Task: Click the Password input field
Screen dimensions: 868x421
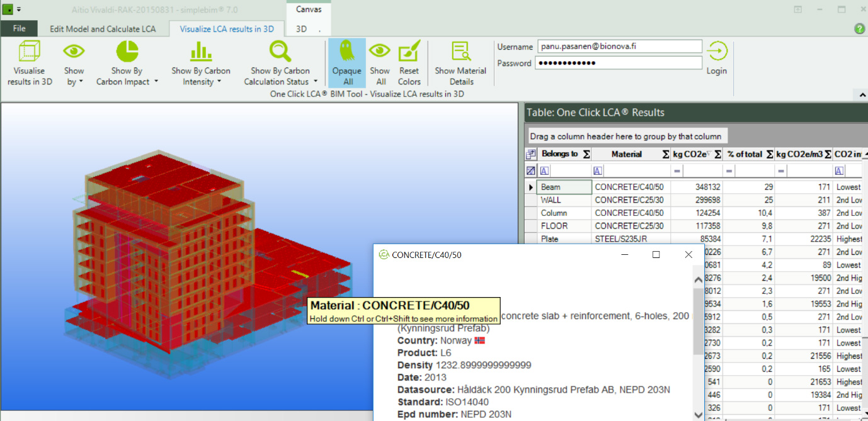Action: point(619,63)
